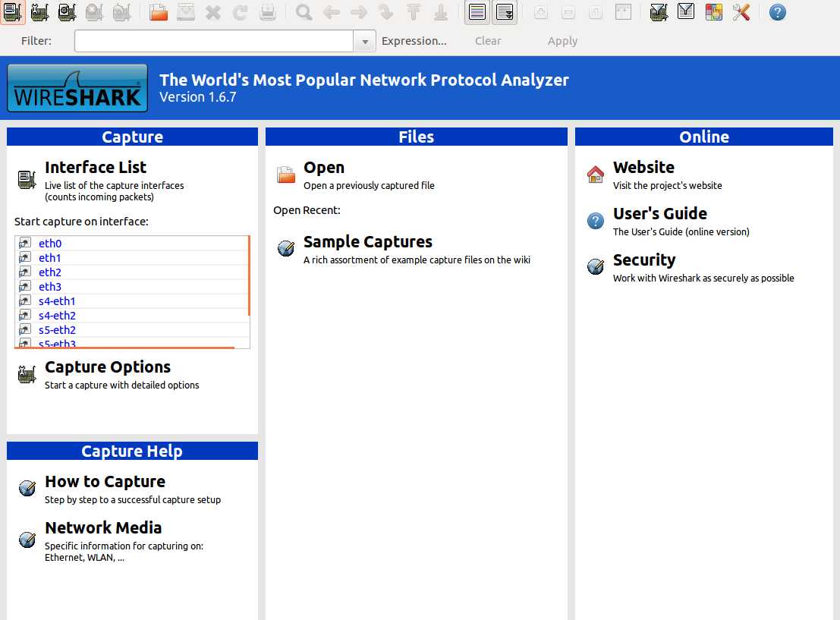Click the zoom out toolbar icon
Image resolution: width=840 pixels, height=620 pixels.
coord(568,12)
